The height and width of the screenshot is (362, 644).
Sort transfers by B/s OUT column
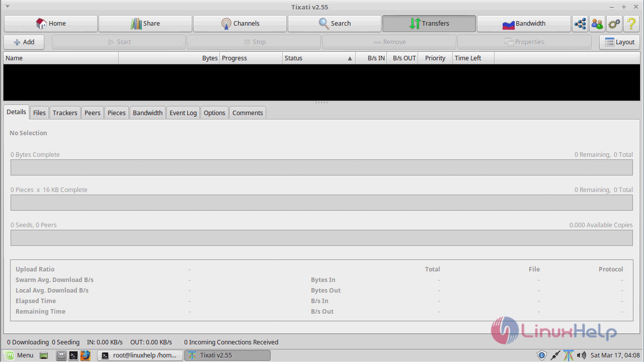pyautogui.click(x=403, y=58)
